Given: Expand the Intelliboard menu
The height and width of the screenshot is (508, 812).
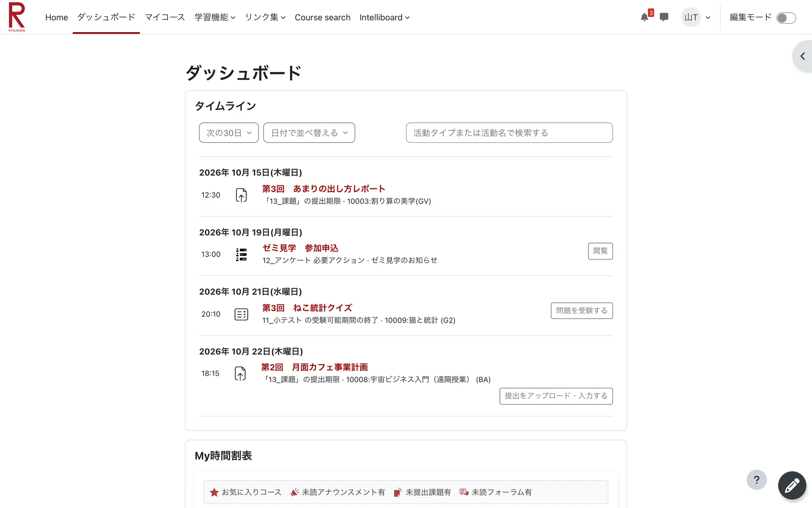Looking at the screenshot, I should click(x=384, y=17).
